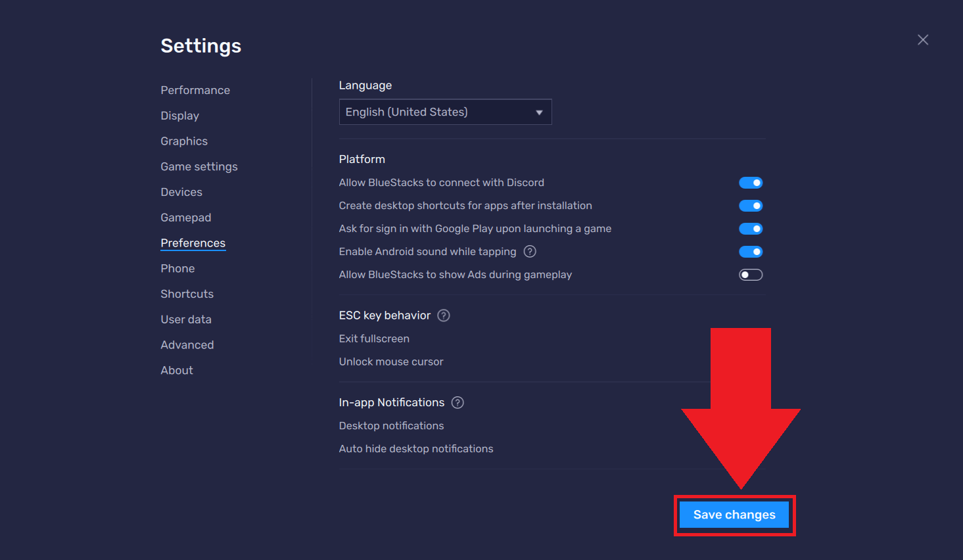Close the Settings window

click(x=922, y=39)
